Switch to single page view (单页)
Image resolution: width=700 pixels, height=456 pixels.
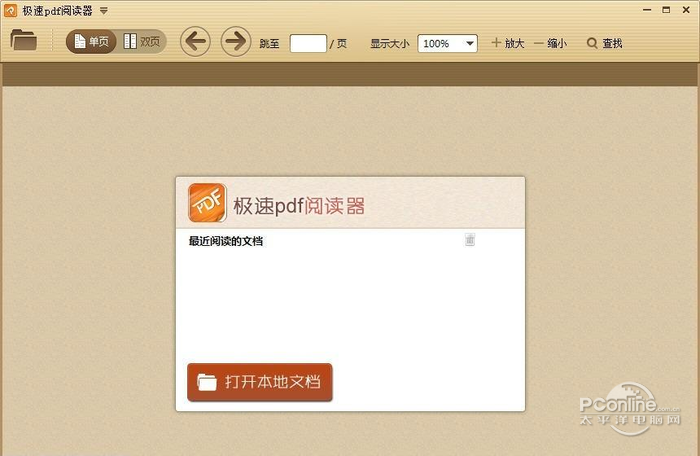coord(92,42)
